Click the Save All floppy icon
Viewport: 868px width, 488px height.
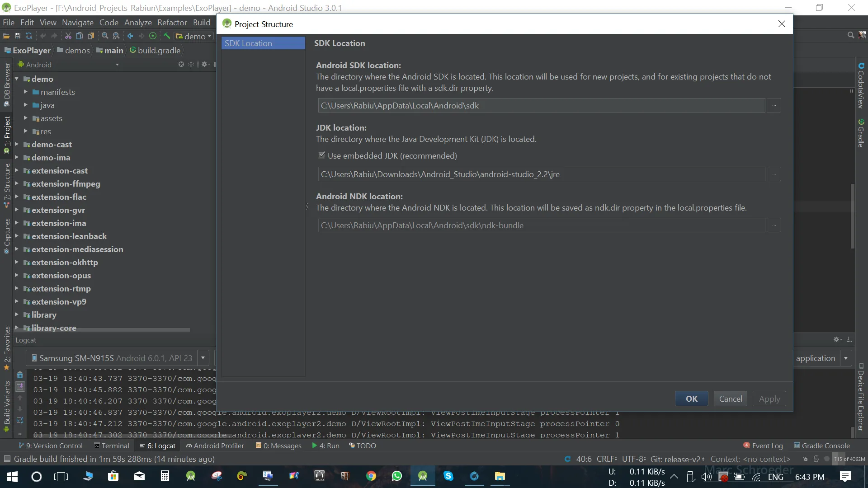(x=18, y=36)
